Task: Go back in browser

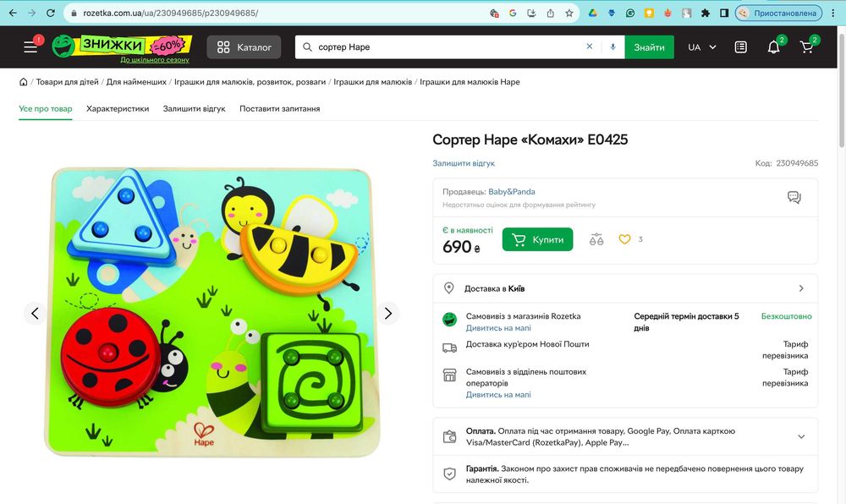Action: tap(13, 13)
